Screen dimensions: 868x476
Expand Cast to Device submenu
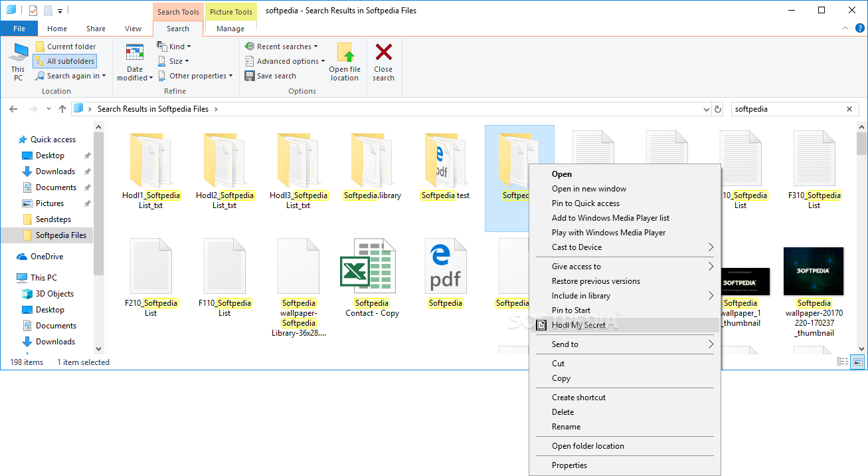(711, 247)
